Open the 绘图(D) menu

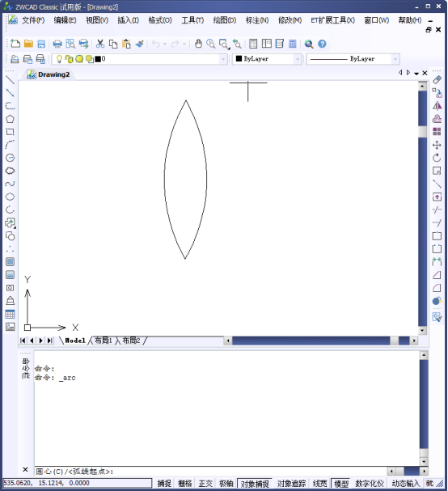225,20
